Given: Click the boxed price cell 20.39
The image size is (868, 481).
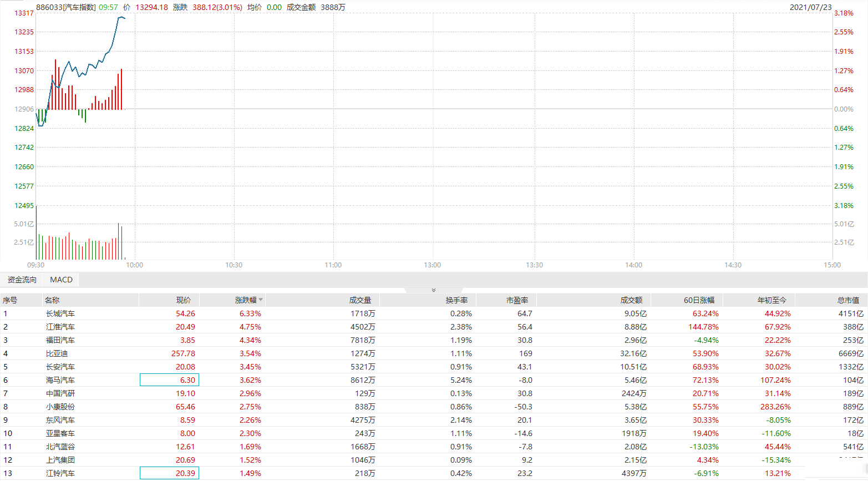Looking at the screenshot, I should [x=169, y=473].
